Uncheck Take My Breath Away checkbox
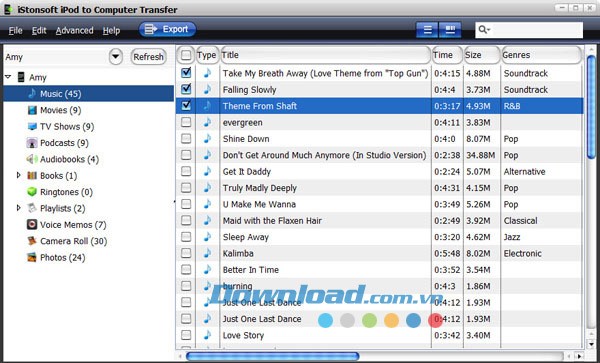This screenshot has width=600, height=363. click(186, 73)
